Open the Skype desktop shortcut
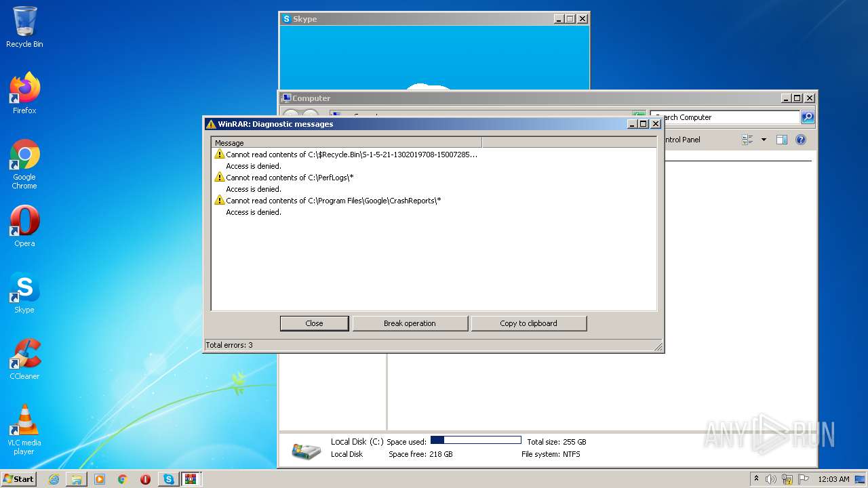The width and height of the screenshot is (868, 488). coord(24,293)
